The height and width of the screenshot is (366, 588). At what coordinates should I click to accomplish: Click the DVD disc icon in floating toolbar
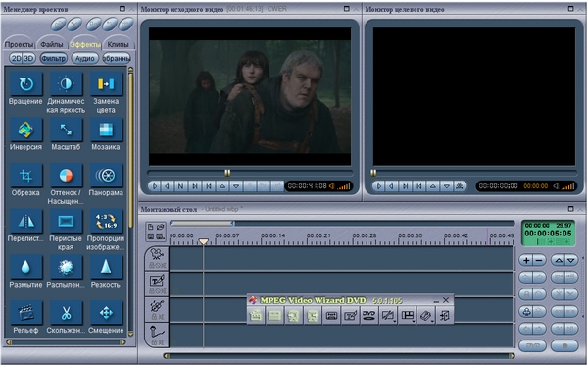coord(369,316)
